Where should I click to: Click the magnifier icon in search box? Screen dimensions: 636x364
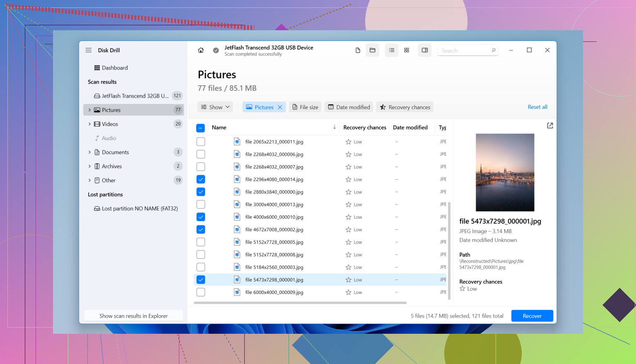494,51
